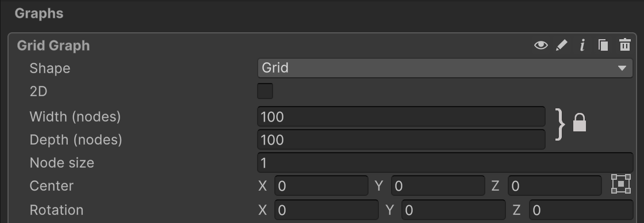Focus the Width (nodes) input field
The image size is (644, 223).
click(401, 116)
